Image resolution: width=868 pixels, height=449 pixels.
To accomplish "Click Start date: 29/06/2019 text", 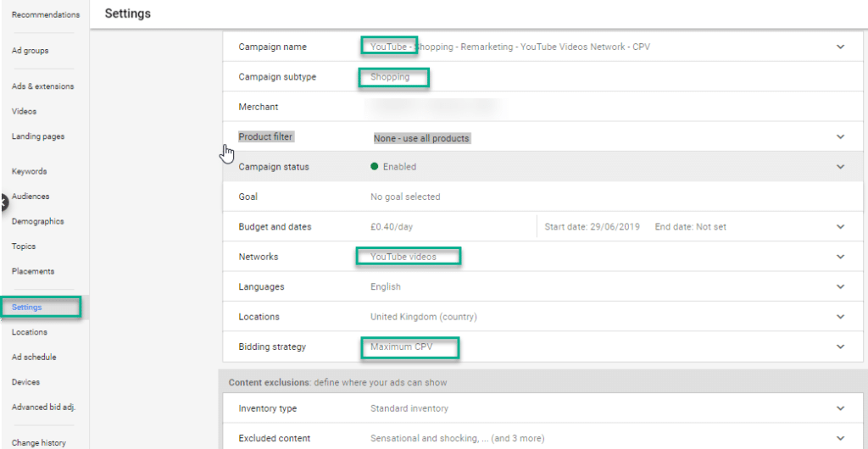I will coord(593,227).
